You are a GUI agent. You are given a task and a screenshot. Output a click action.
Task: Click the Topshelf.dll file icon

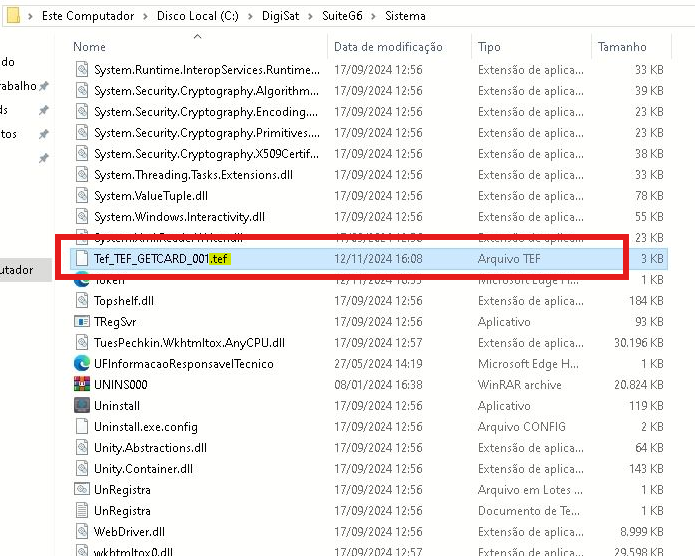tap(82, 301)
